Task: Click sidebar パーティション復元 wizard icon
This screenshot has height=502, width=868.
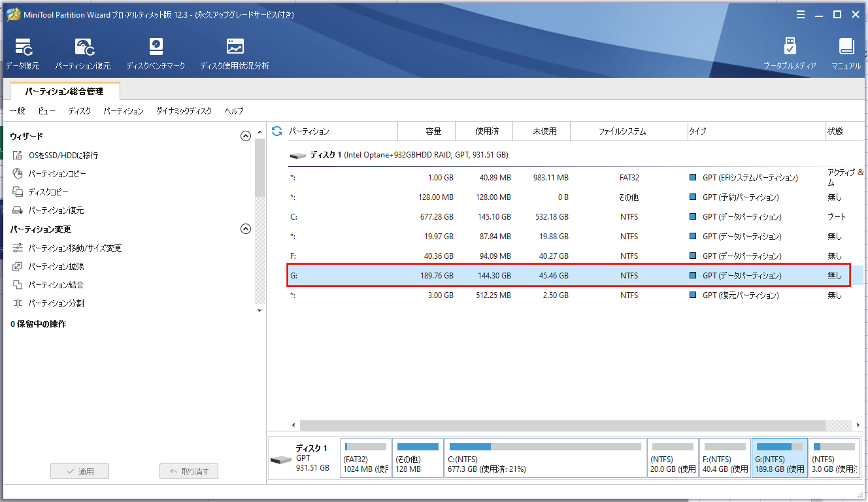Action: [x=18, y=210]
